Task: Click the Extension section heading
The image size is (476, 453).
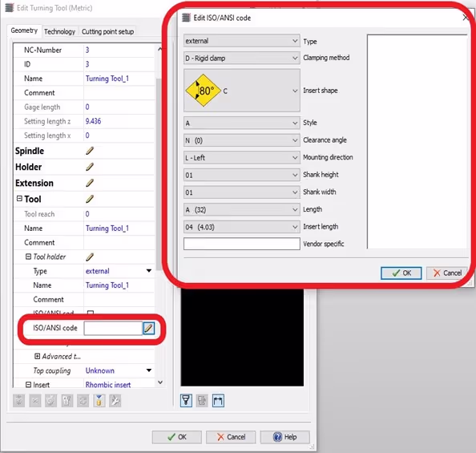Action: coord(34,184)
